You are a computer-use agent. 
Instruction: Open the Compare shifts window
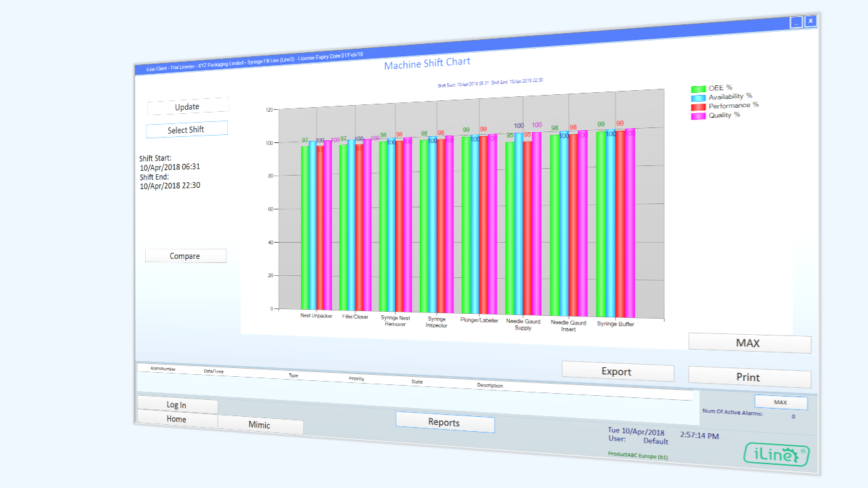coord(185,256)
